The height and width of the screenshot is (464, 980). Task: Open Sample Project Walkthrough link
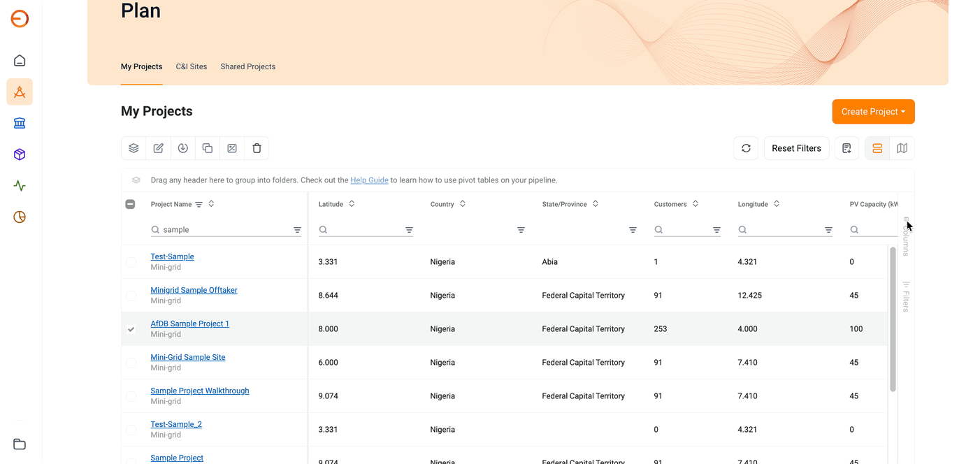pyautogui.click(x=200, y=391)
